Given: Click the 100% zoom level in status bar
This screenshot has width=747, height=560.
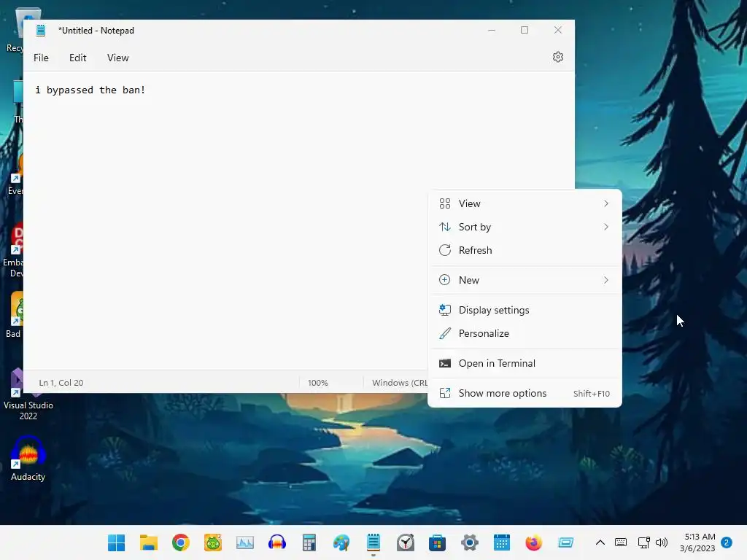Looking at the screenshot, I should point(318,383).
